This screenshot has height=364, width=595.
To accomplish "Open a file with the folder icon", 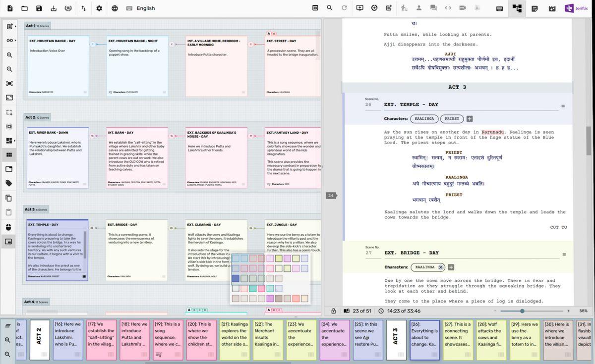I will pyautogui.click(x=24, y=8).
